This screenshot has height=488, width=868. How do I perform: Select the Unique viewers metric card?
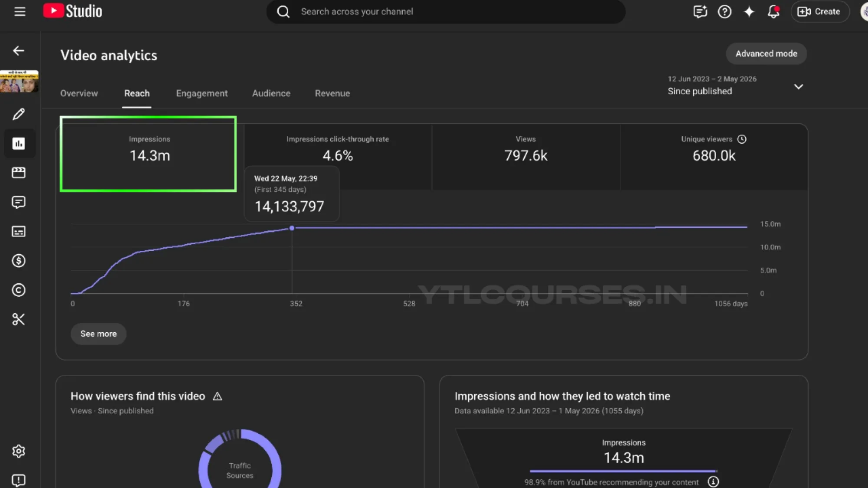click(x=714, y=157)
